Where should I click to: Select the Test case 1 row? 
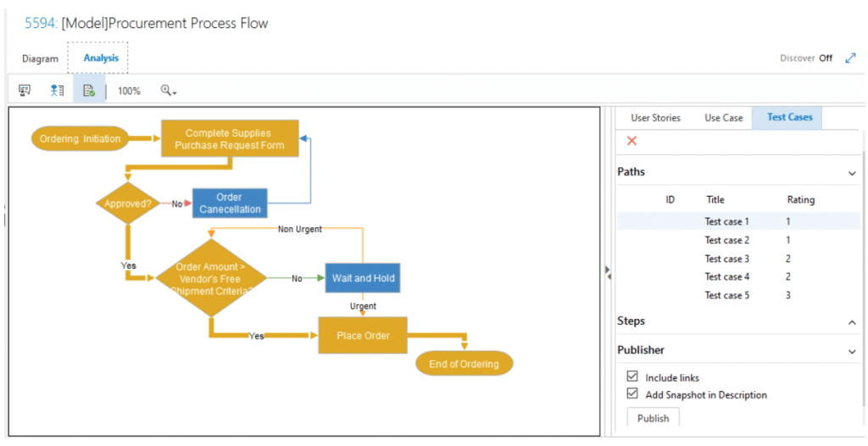point(738,221)
